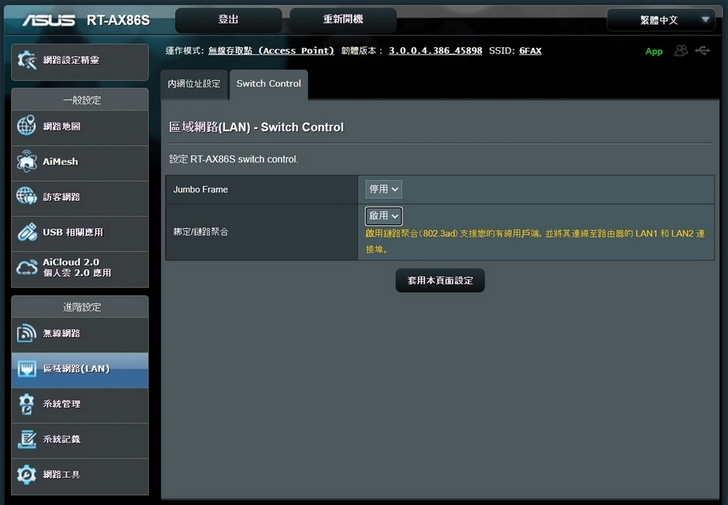
Task: Open system administration gear icon
Action: pos(27,404)
